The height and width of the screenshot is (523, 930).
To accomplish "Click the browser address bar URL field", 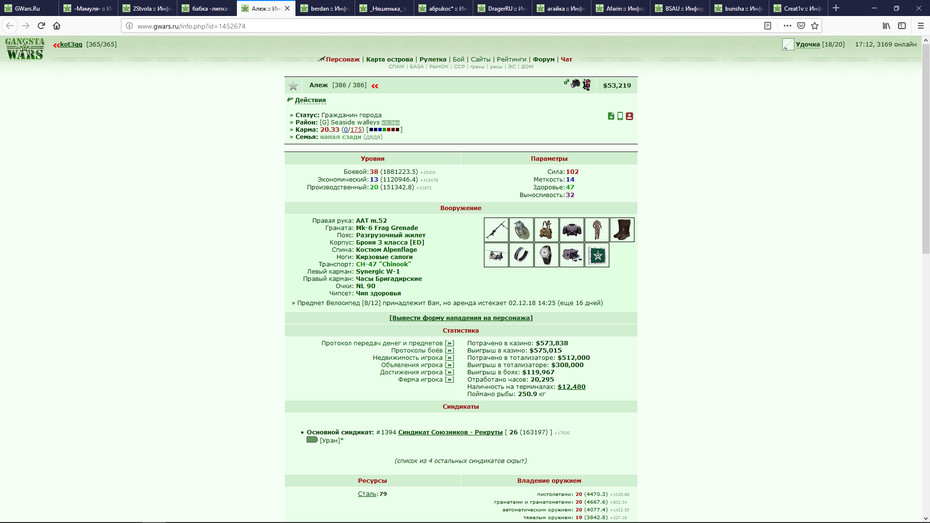I will click(445, 26).
